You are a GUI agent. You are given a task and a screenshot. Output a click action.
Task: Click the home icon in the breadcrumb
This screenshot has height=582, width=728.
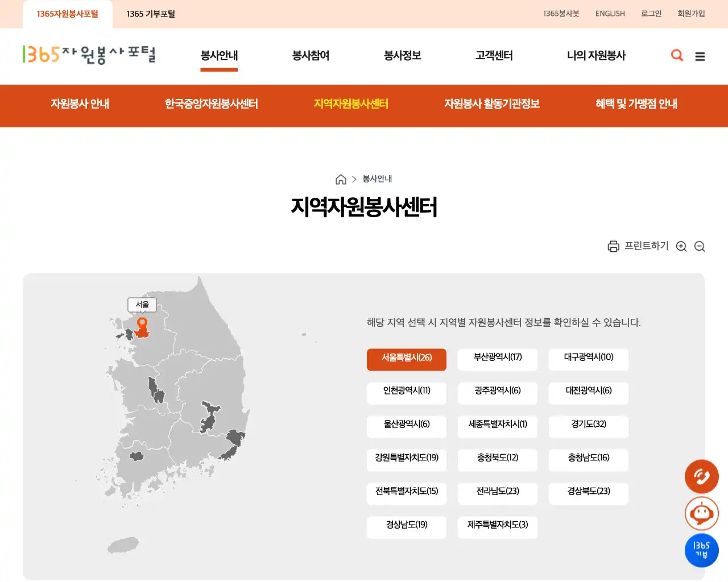[x=341, y=178]
